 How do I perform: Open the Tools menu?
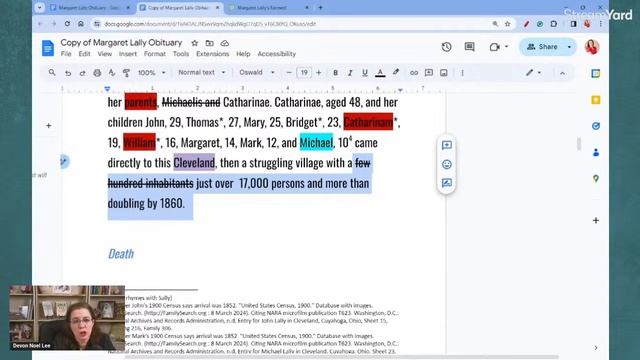(181, 54)
